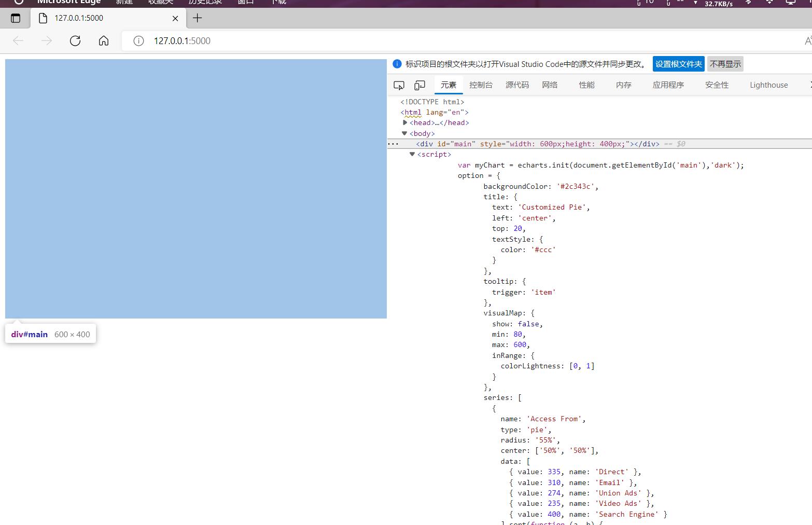
Task: Open the tab actions menu icon
Action: coord(16,18)
